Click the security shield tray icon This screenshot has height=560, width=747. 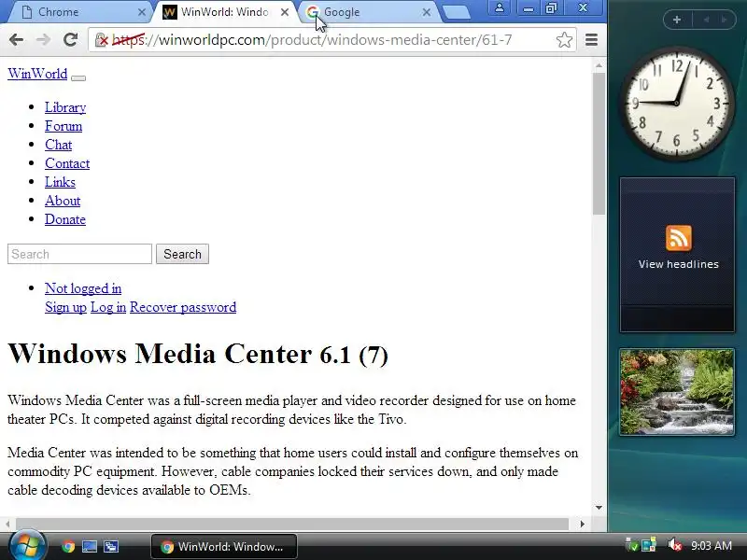point(632,545)
